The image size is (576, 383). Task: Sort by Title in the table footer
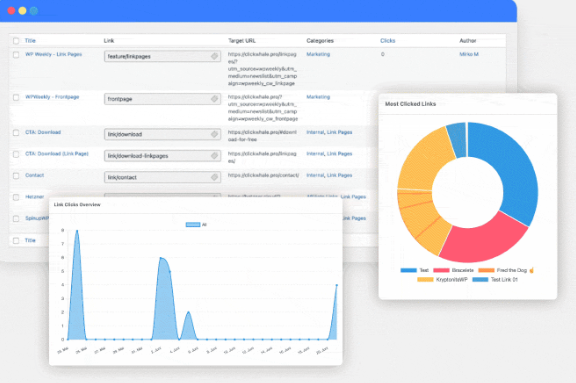(x=30, y=241)
